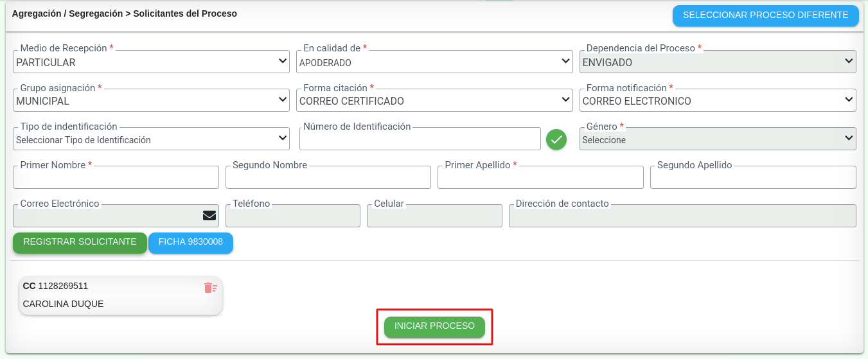Viewport: 868px width, 359px height.
Task: Expand the Forma citación dropdown
Action: [434, 101]
